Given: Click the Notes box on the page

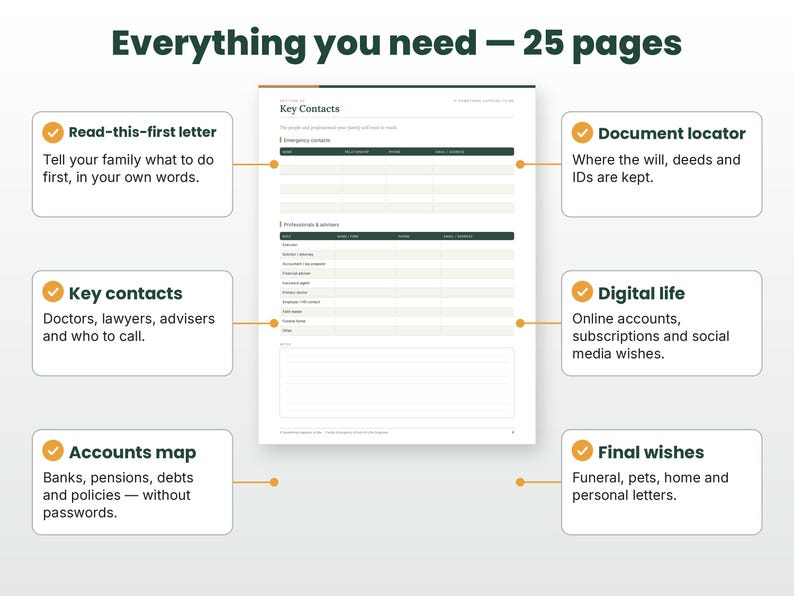Looking at the screenshot, I should point(397,382).
